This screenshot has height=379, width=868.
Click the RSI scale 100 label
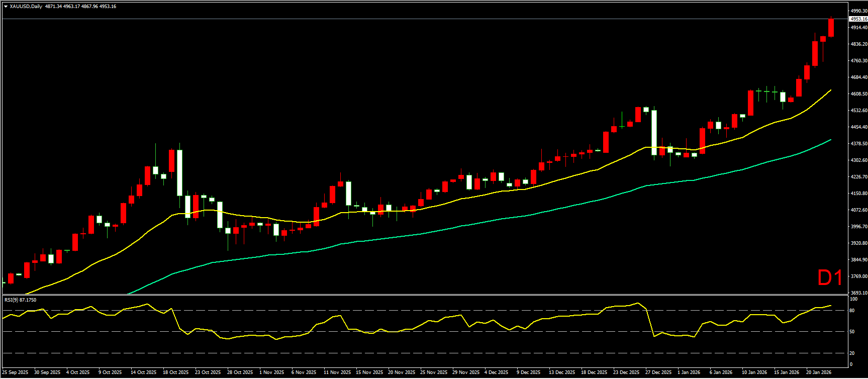[853, 299]
